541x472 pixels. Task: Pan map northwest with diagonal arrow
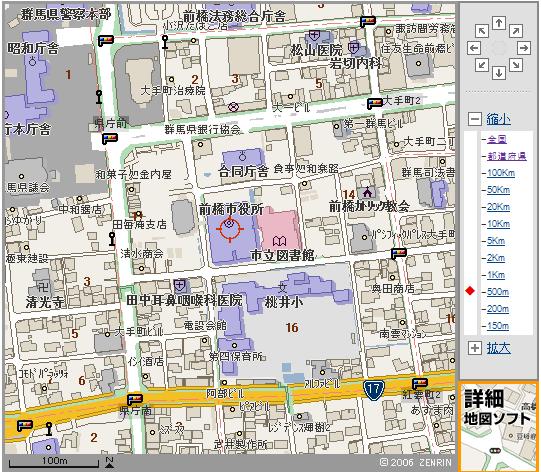coord(482,31)
